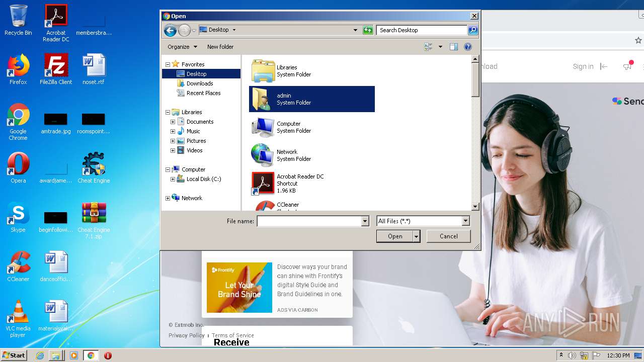Open Acrobat Reader DC desktop shortcut
Viewport: 644px width, 362px height.
[56, 23]
